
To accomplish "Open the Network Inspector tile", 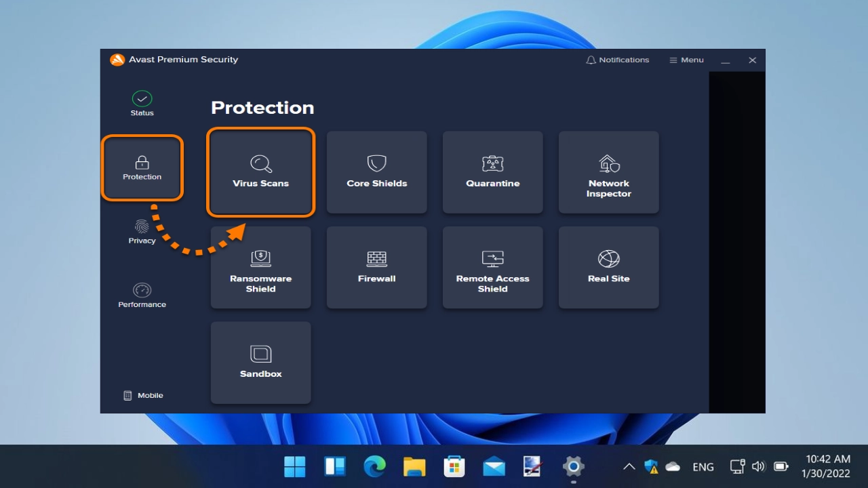I will [x=609, y=172].
